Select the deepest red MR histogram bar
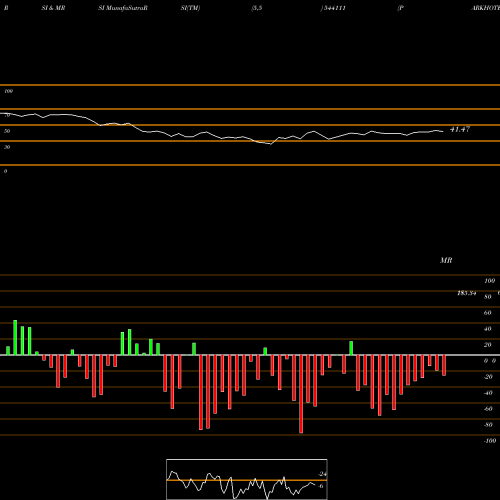This screenshot has height=500, width=500. tap(301, 394)
